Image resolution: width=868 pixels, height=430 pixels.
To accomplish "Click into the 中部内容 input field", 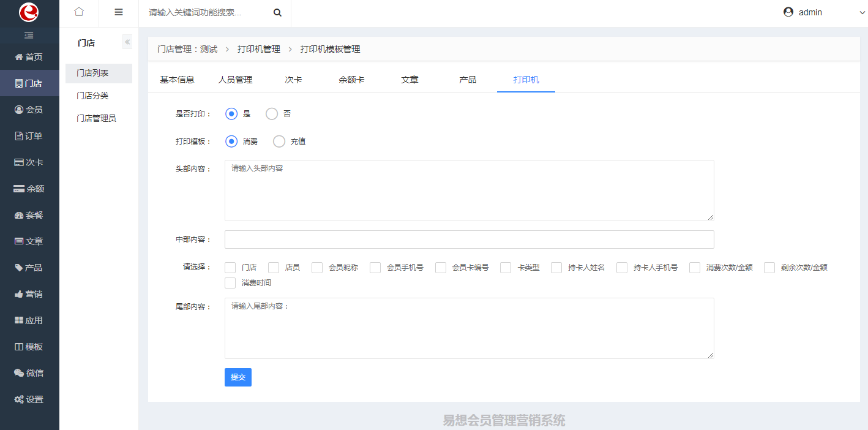I will coord(470,240).
